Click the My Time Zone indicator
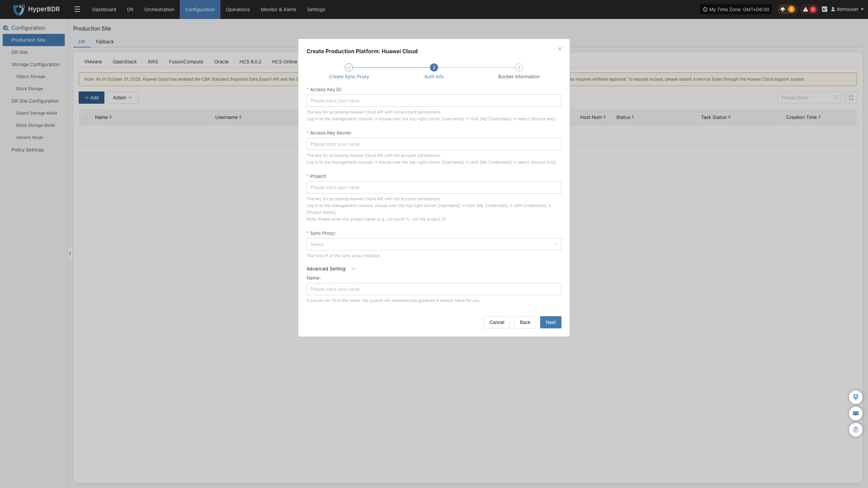 (736, 9)
